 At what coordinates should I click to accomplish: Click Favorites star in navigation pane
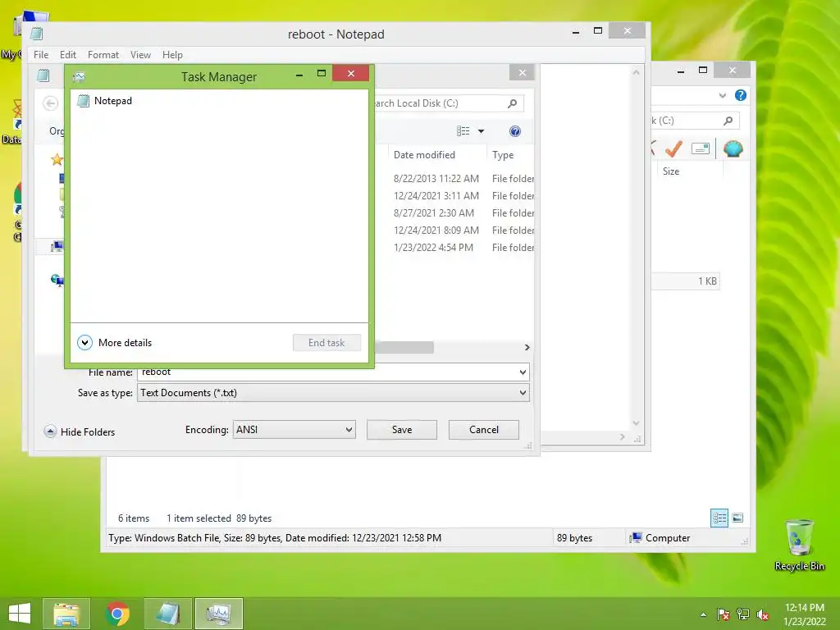click(x=57, y=159)
